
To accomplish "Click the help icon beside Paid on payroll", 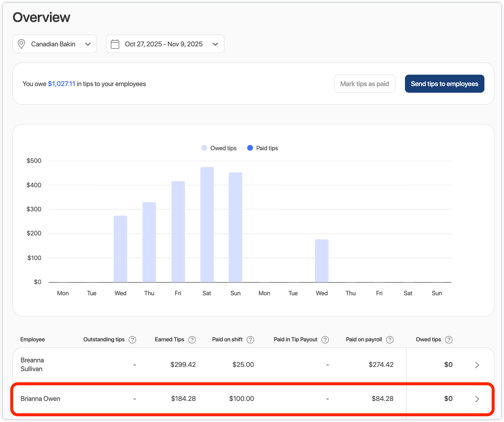I will point(390,340).
